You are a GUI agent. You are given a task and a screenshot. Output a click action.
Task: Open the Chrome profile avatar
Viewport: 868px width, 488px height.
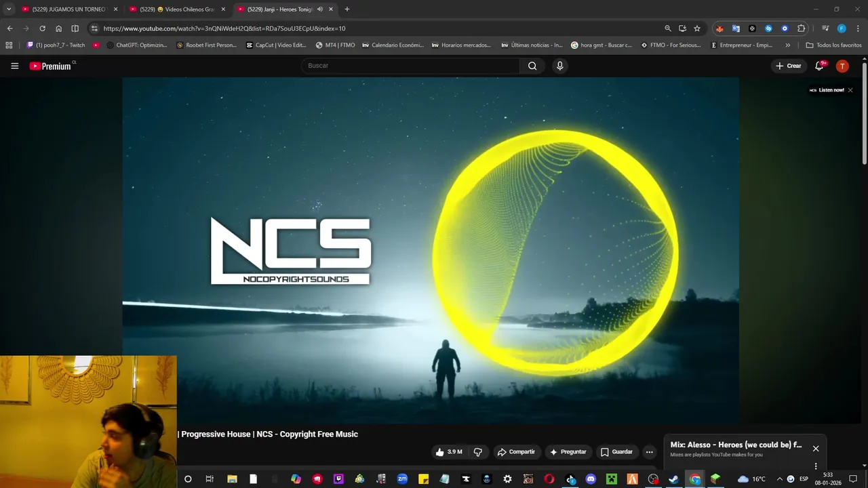842,28
